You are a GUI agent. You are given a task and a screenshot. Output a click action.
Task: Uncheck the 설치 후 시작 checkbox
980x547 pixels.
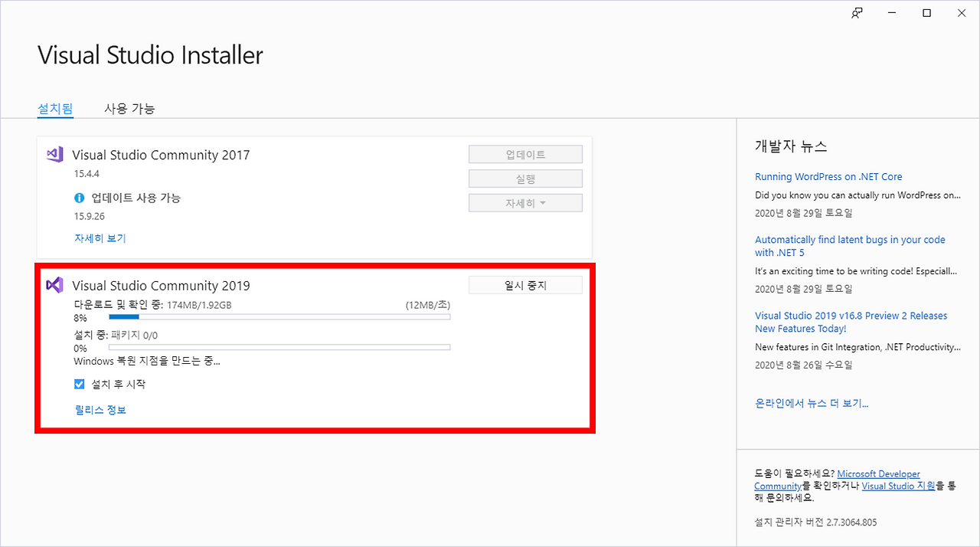(80, 385)
